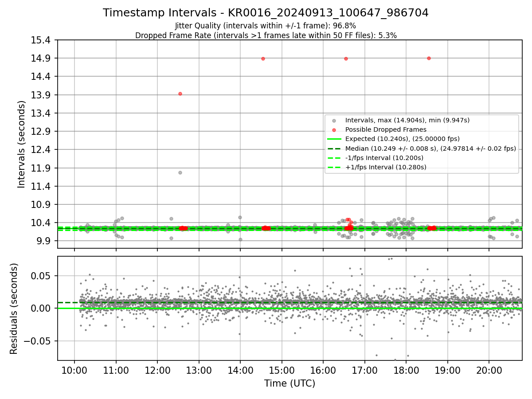Viewport: 532px width, 399px height.
Task: Click legend entry 'Expected (10.240s), (25.00000 fps)'
Action: (402, 139)
